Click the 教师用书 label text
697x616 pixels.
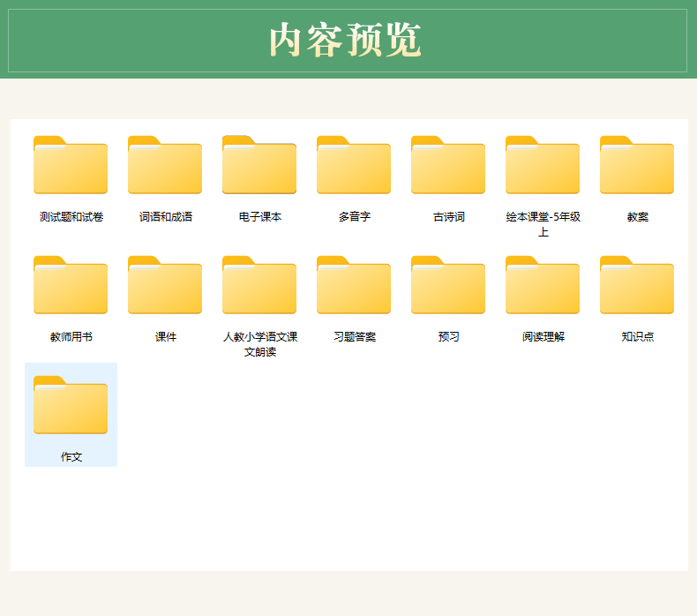coord(71,337)
